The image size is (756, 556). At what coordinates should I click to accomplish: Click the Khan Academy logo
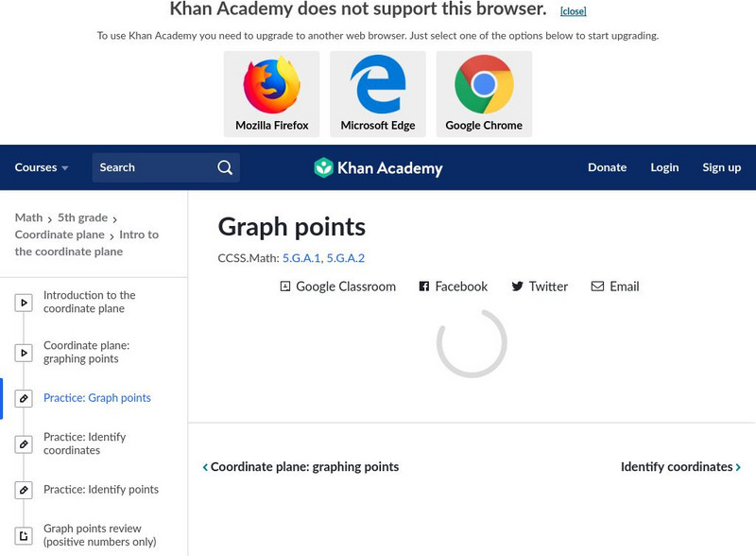point(378,168)
